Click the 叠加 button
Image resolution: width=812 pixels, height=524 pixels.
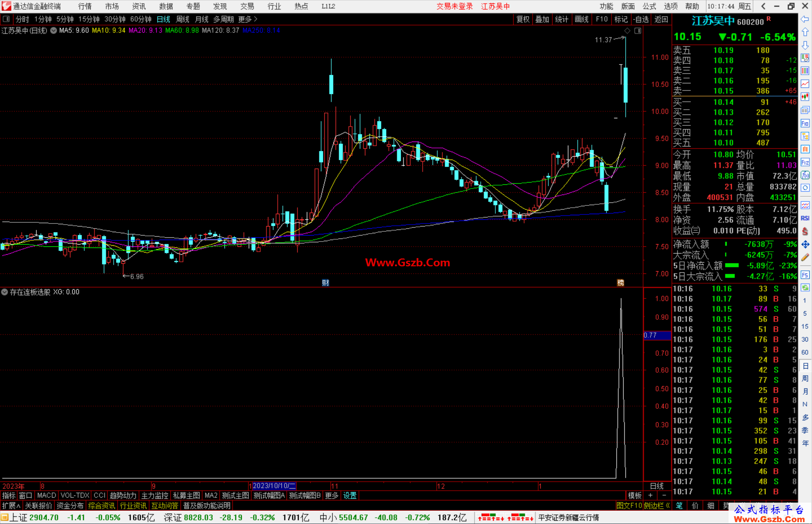coord(542,19)
